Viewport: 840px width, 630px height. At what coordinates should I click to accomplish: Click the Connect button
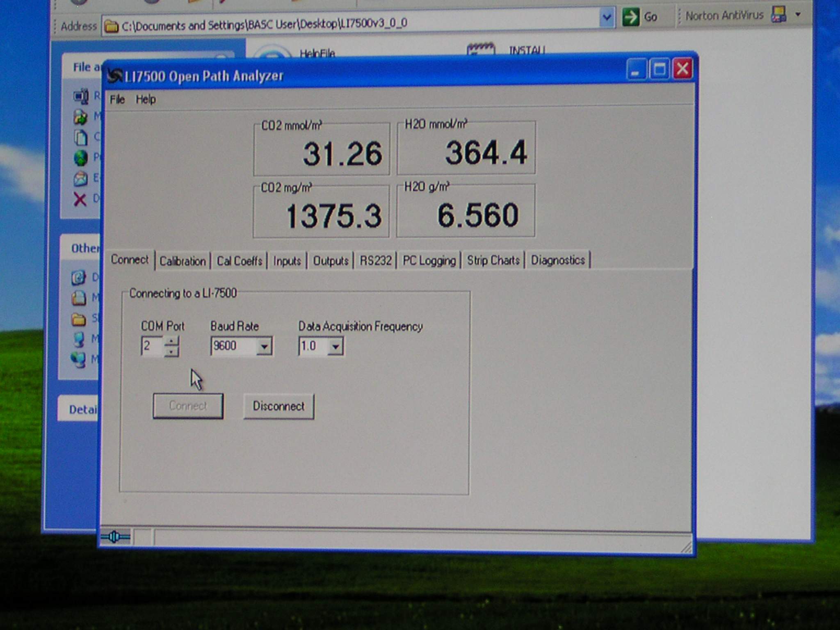[188, 406]
